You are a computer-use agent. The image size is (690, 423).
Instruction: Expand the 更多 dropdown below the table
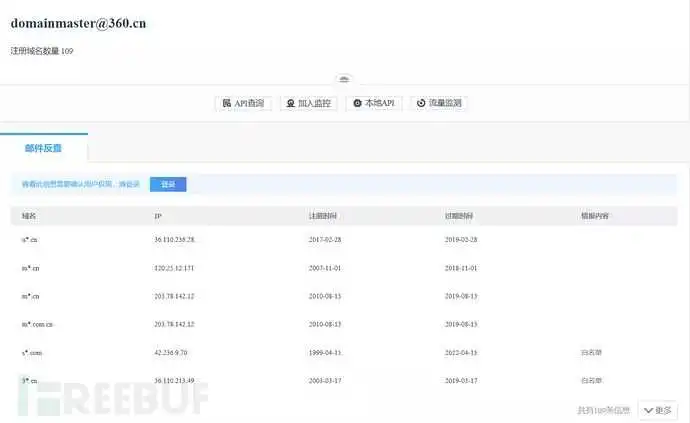pos(657,410)
